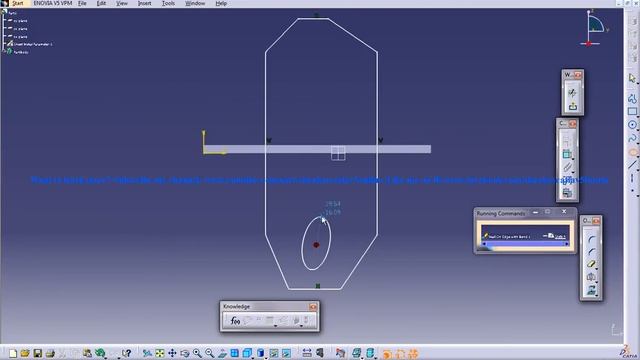
Task: Click the bottom icon in C toolbar
Action: (x=567, y=193)
